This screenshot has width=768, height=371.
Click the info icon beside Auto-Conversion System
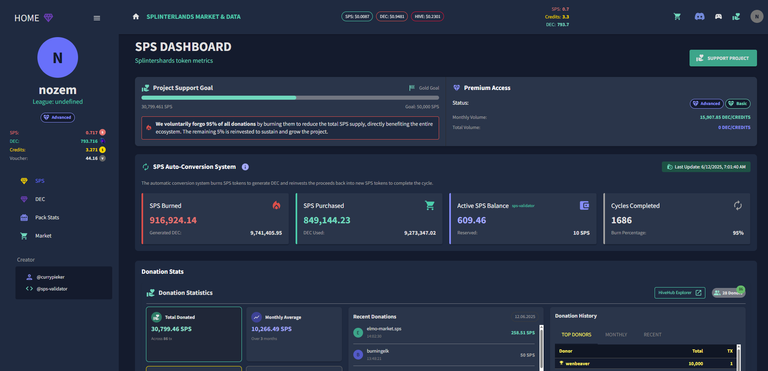(245, 167)
